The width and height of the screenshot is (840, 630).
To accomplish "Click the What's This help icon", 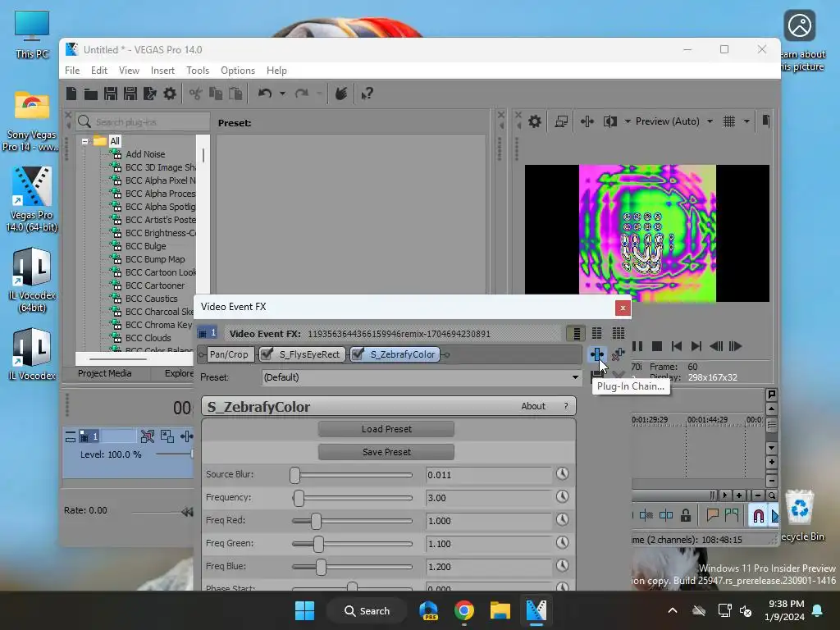I will [367, 94].
